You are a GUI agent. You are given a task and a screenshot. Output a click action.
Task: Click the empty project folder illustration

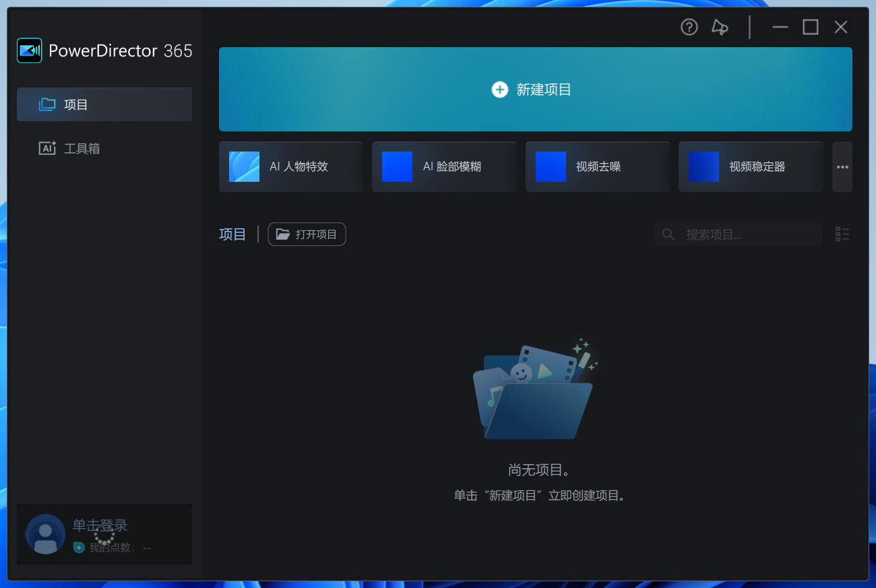point(535,390)
